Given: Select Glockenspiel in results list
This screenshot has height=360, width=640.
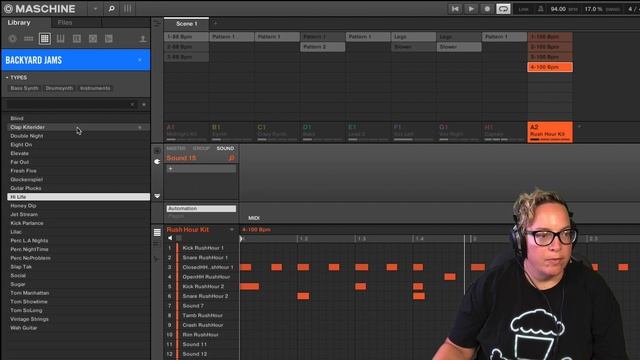Looking at the screenshot, I should click(78, 180).
